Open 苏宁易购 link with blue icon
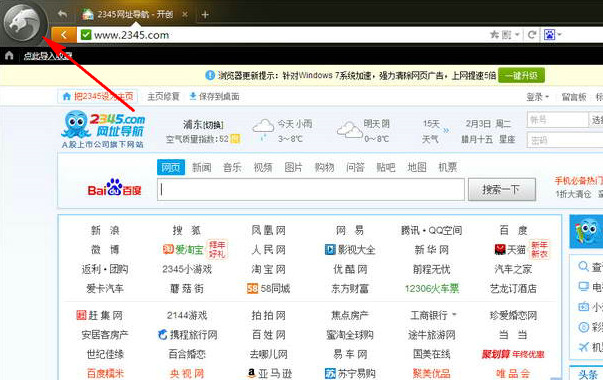This screenshot has height=380, width=603. click(x=350, y=373)
